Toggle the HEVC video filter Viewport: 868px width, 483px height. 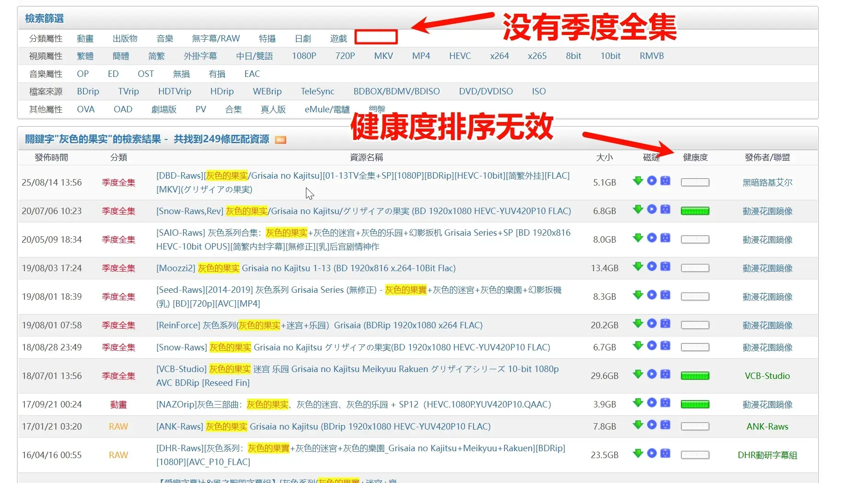pyautogui.click(x=460, y=56)
